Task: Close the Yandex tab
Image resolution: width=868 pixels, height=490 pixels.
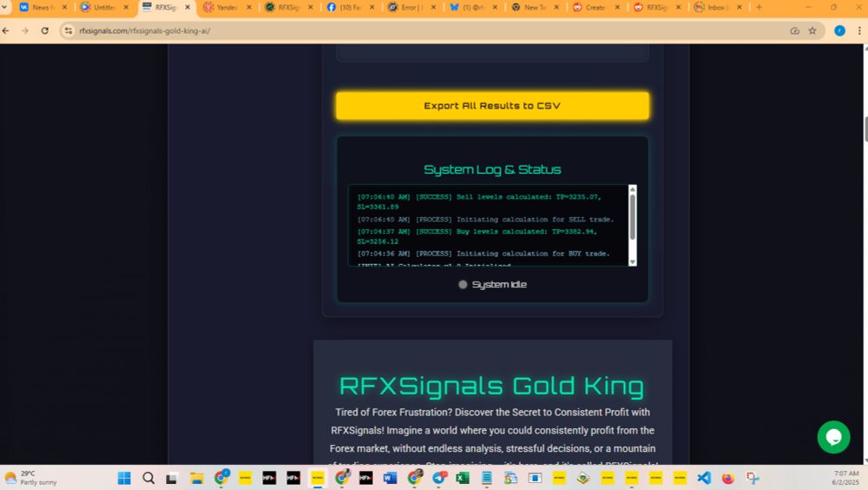Action: (x=249, y=7)
